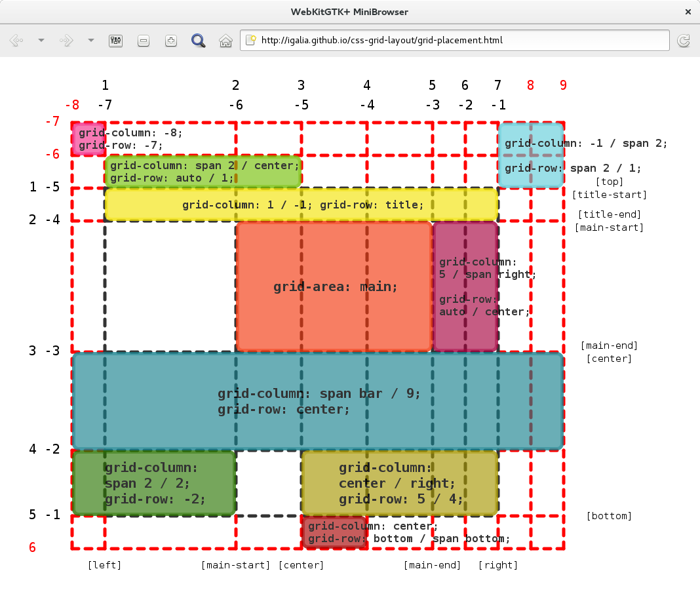Click the light blue -1 / span 2 box

click(532, 155)
